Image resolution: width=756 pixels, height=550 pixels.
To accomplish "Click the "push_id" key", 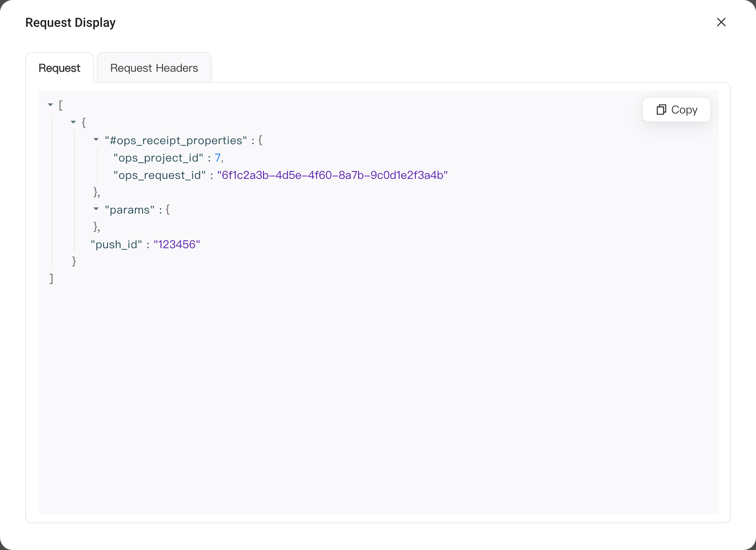I will pyautogui.click(x=116, y=244).
